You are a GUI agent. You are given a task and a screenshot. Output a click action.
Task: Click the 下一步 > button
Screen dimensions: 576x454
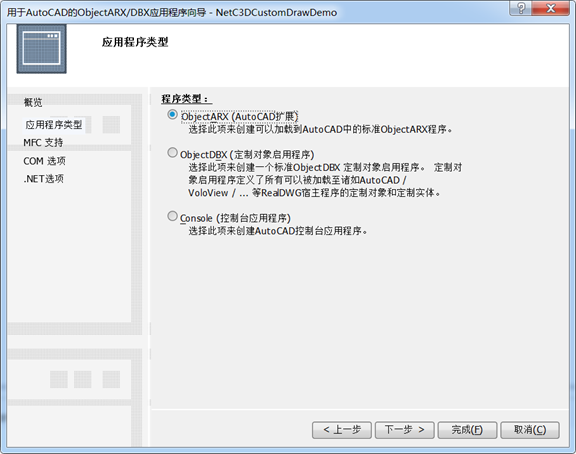coord(404,430)
